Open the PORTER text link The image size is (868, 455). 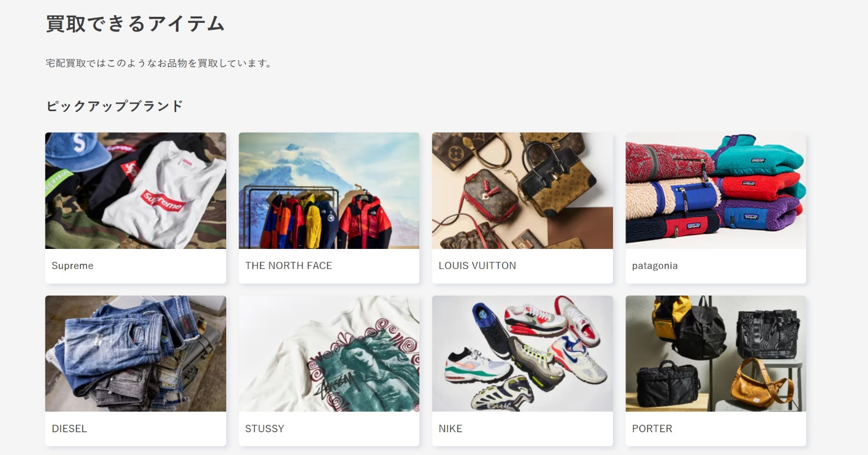[652, 429]
